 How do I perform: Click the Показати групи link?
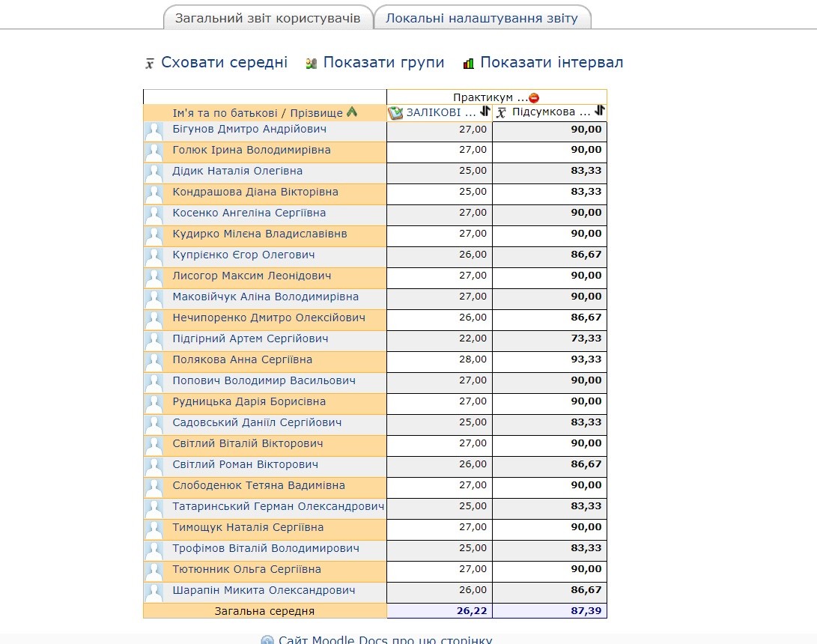[383, 62]
